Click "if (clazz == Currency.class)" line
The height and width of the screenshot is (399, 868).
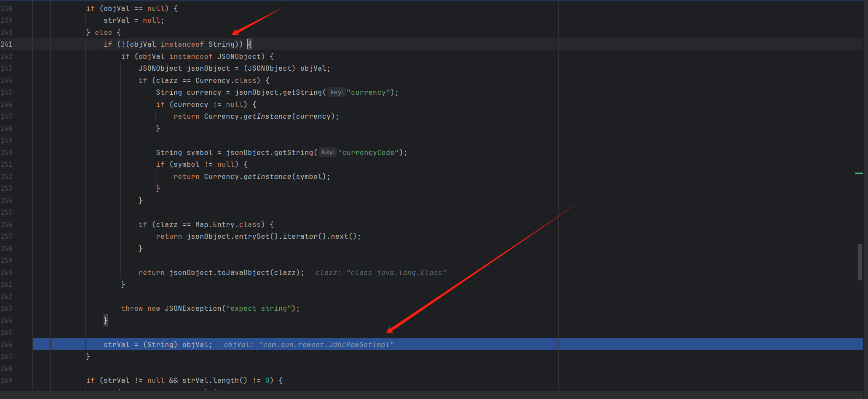204,80
